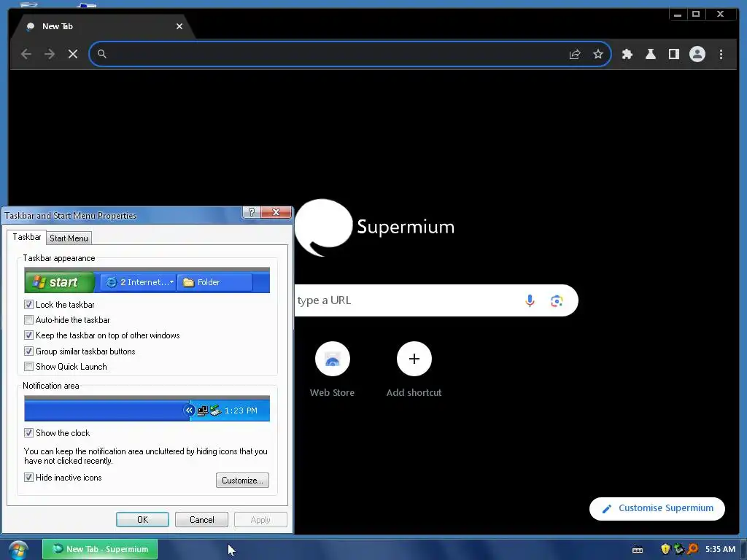Click the 5:35 AM system clock
Viewport: 747px width, 560px height.
point(720,550)
